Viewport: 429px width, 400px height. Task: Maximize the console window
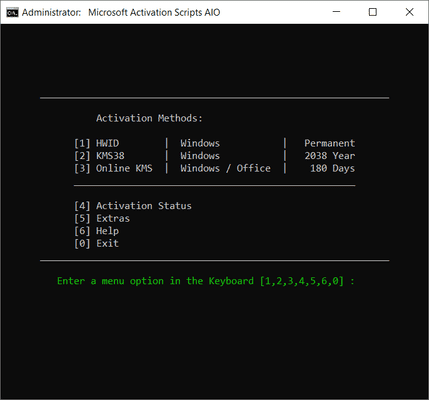click(x=373, y=12)
